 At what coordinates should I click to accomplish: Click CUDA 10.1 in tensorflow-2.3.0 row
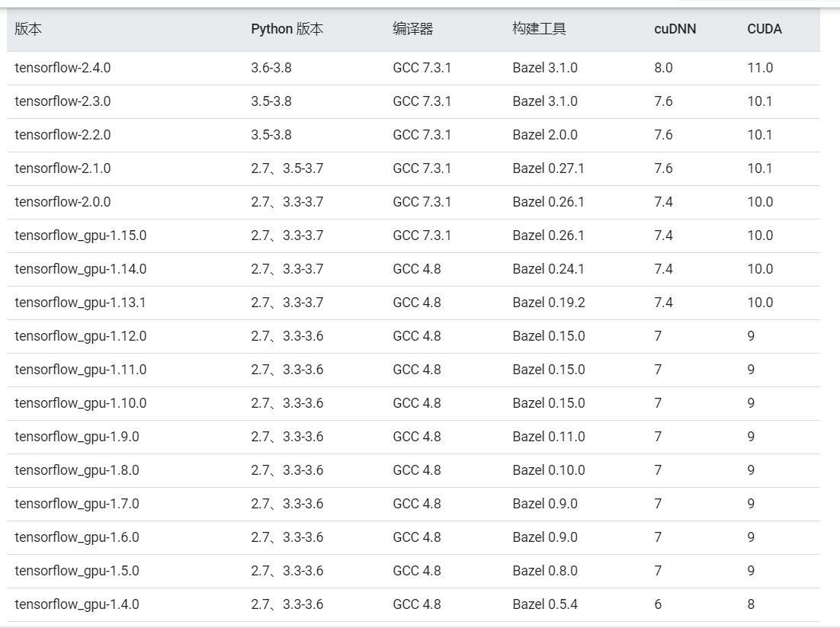[760, 101]
